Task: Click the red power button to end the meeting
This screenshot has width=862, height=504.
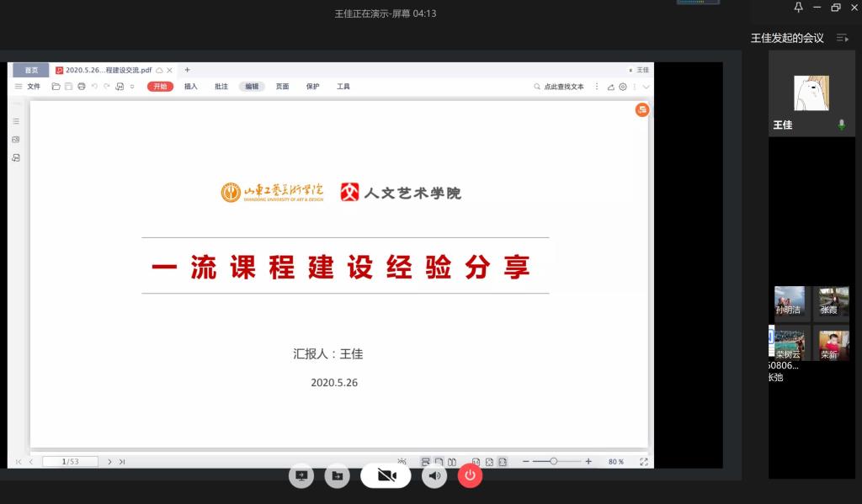Action: 470,475
